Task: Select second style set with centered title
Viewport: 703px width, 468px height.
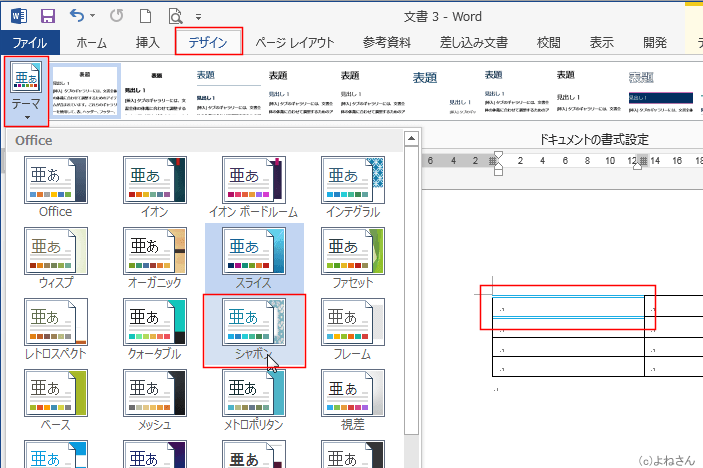Action: [x=156, y=92]
